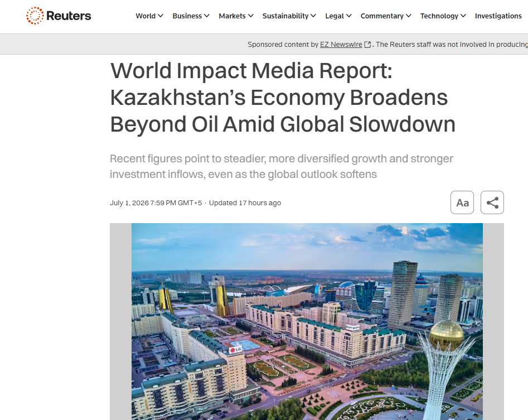Expand the Sustainability dropdown chevron

(x=313, y=16)
